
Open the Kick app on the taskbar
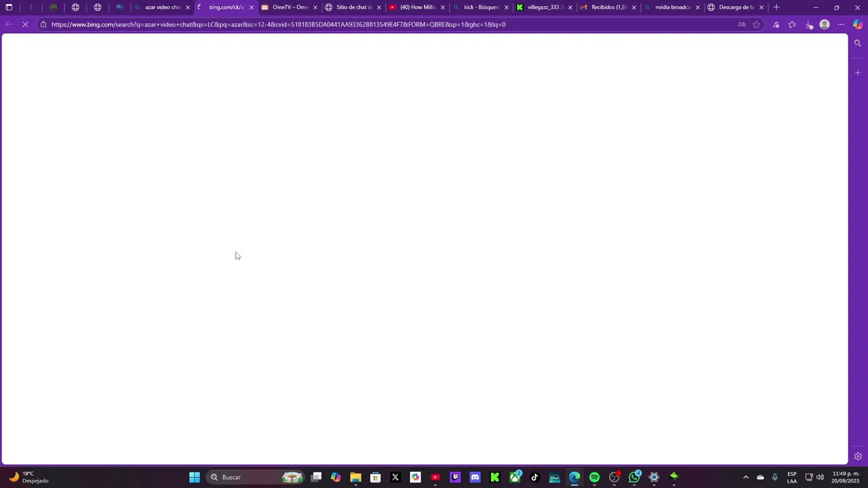coord(495,477)
